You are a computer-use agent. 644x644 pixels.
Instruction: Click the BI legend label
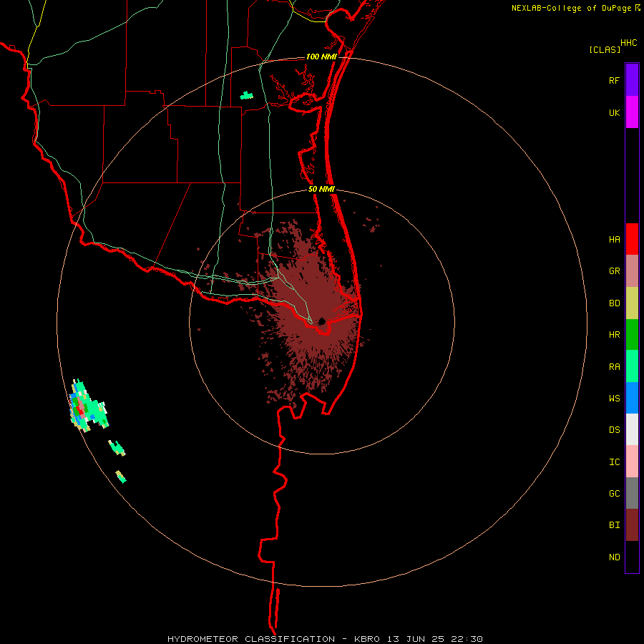(x=614, y=525)
